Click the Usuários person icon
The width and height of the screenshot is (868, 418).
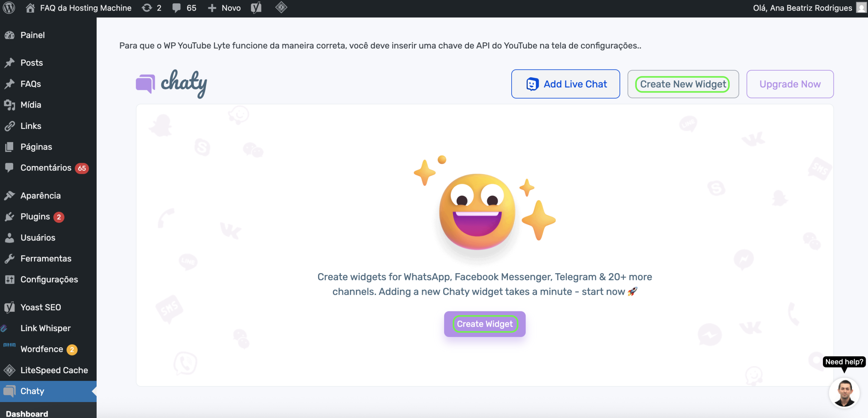click(x=9, y=237)
